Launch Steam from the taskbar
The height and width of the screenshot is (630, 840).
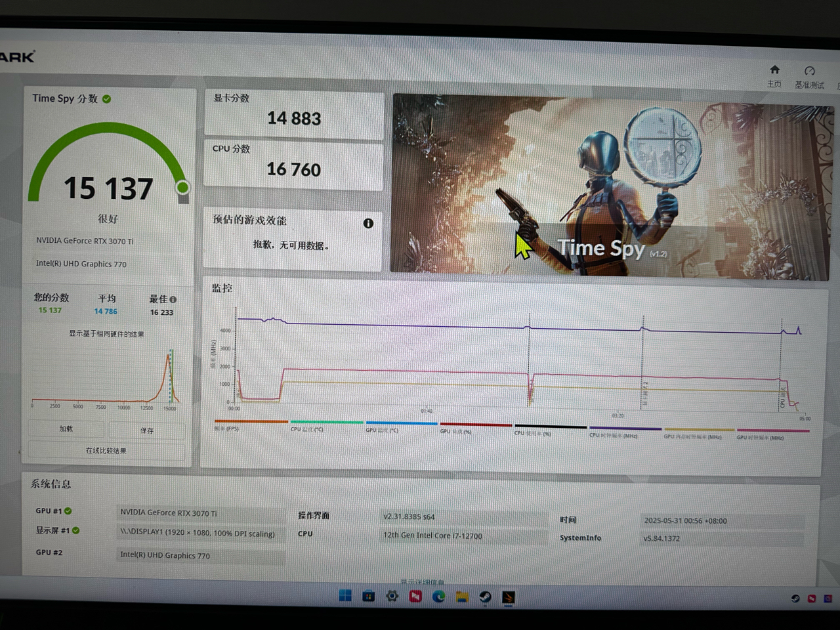tap(485, 597)
